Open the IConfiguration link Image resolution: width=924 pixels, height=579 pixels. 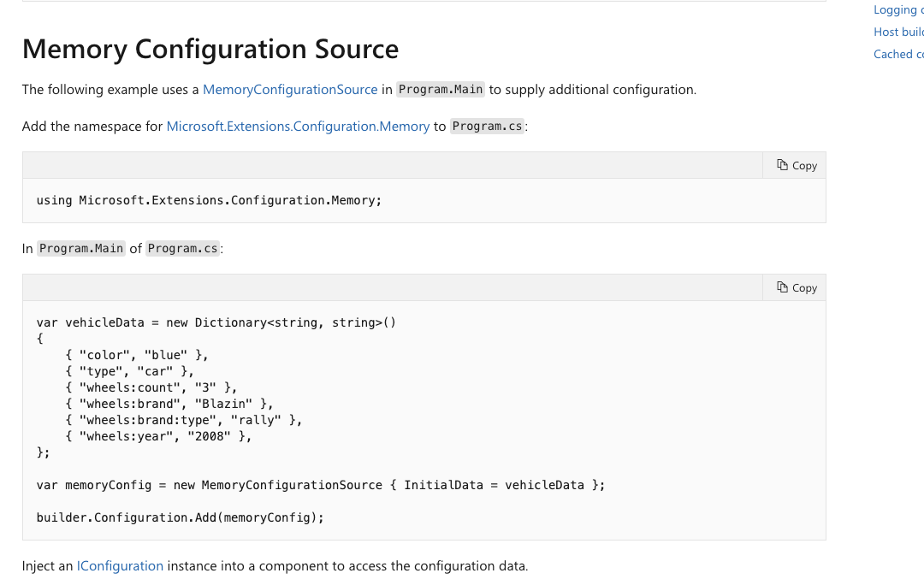coord(120,566)
